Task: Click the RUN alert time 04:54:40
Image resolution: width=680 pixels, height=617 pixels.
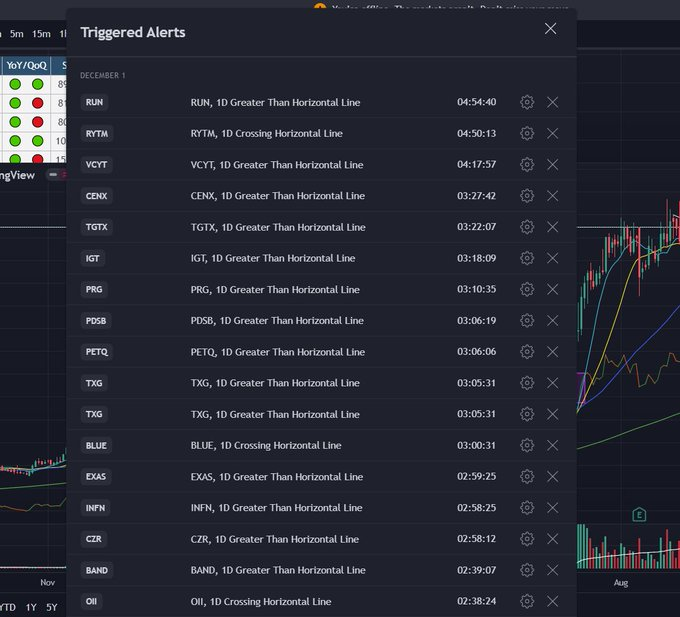Action: 476,102
